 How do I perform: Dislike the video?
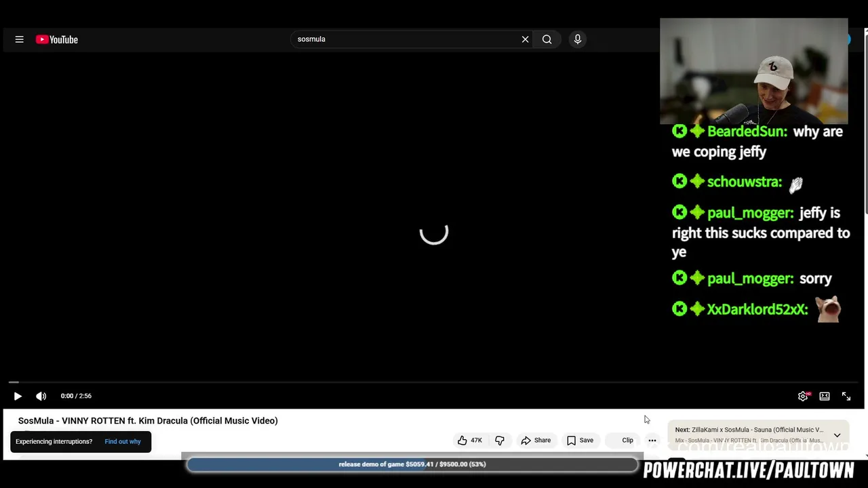coord(500,440)
